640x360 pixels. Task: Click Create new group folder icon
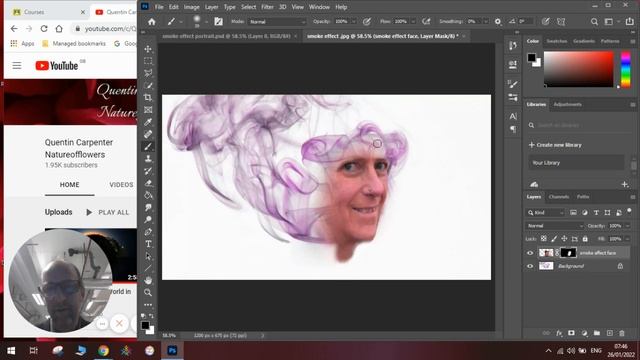(597, 333)
